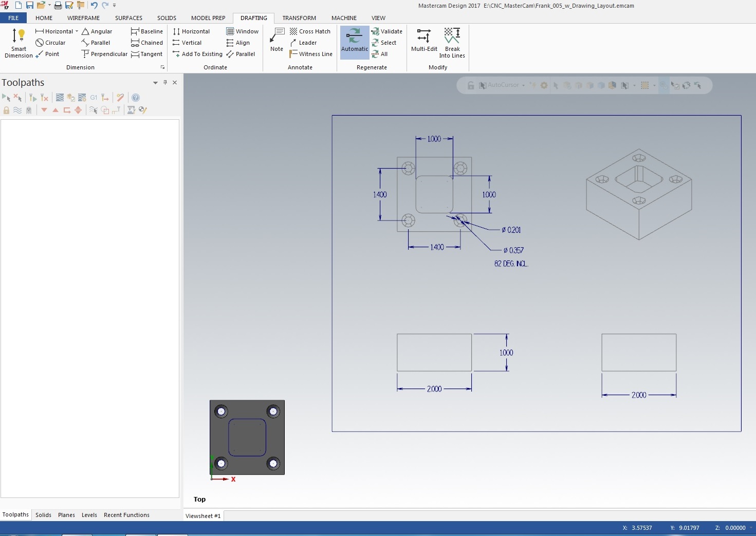Image resolution: width=756 pixels, height=536 pixels.
Task: Toggle the toolpath lock icon
Action: point(6,110)
